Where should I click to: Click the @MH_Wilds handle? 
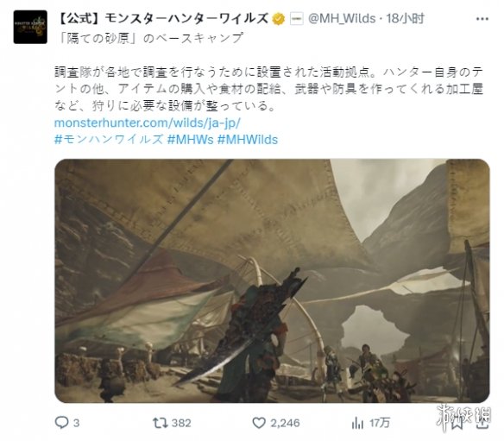pyautogui.click(x=342, y=19)
